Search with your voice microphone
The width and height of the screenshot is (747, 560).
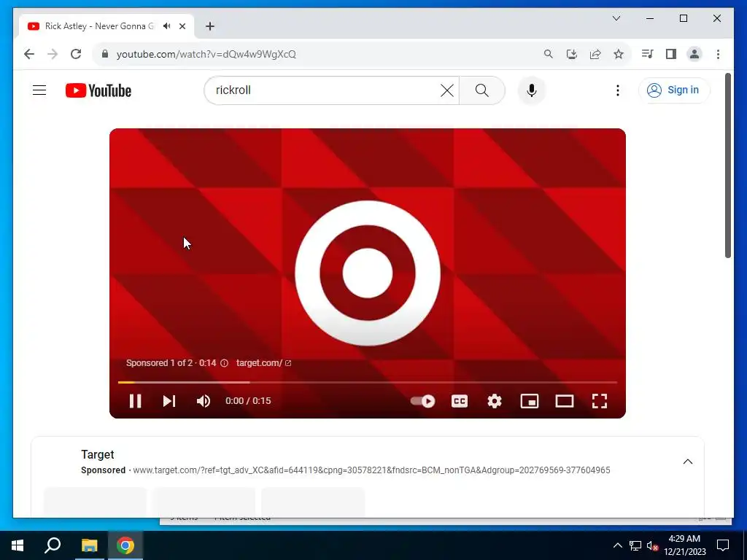(532, 90)
